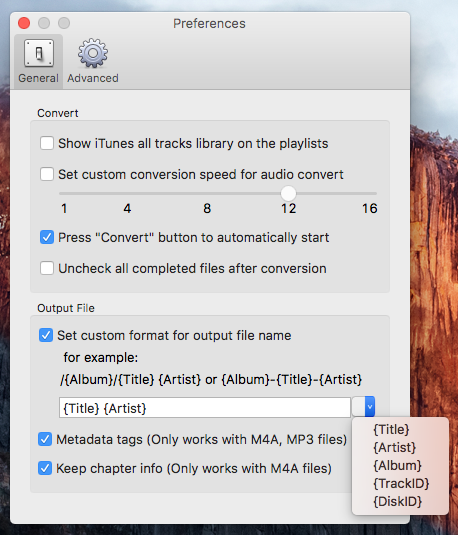Pick {DiskID} from the tag menu
This screenshot has height=535, width=458.
coord(398,502)
